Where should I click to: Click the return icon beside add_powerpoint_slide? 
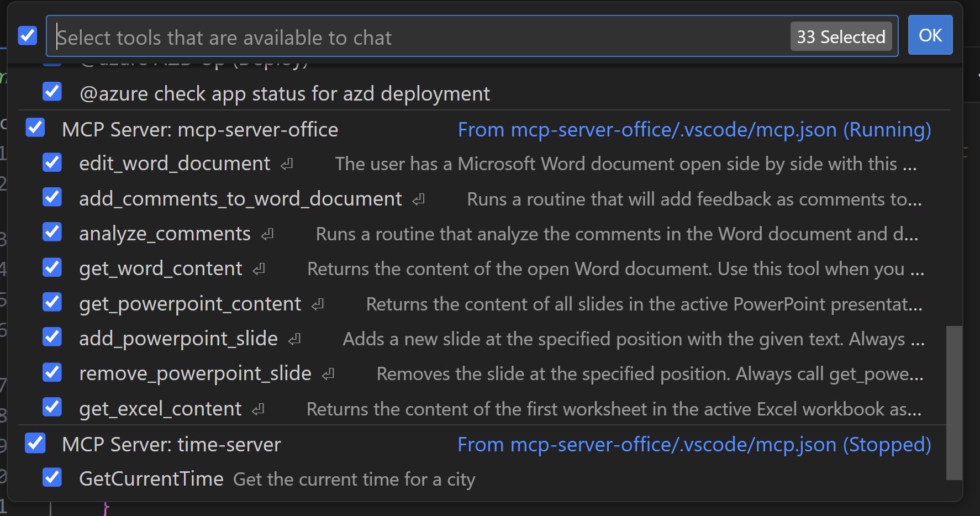294,339
